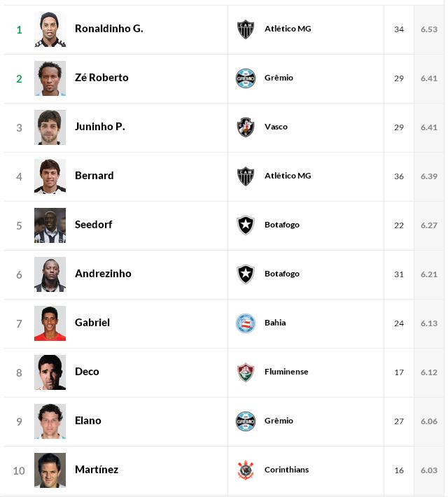Open Seedorf's player photo
Viewport: 448px width, 497px height.
click(50, 225)
